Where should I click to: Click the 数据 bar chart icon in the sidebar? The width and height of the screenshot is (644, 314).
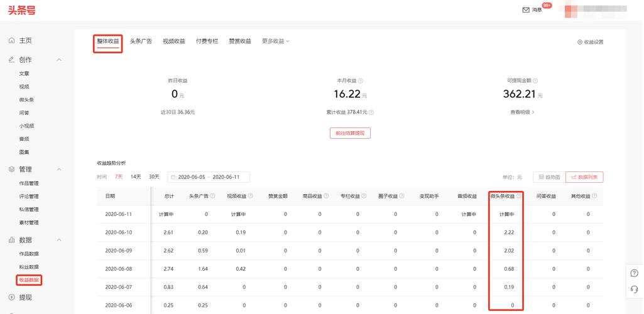pos(11,240)
